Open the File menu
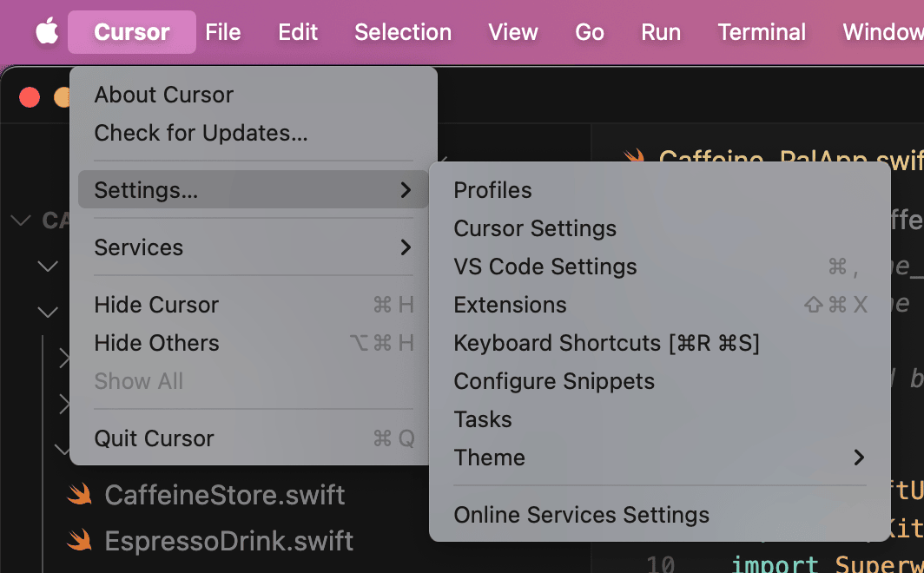The width and height of the screenshot is (924, 573). pyautogui.click(x=223, y=32)
